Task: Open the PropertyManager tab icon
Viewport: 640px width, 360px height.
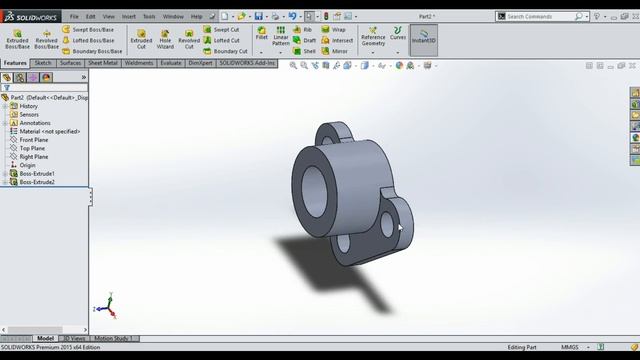Action: point(20,77)
